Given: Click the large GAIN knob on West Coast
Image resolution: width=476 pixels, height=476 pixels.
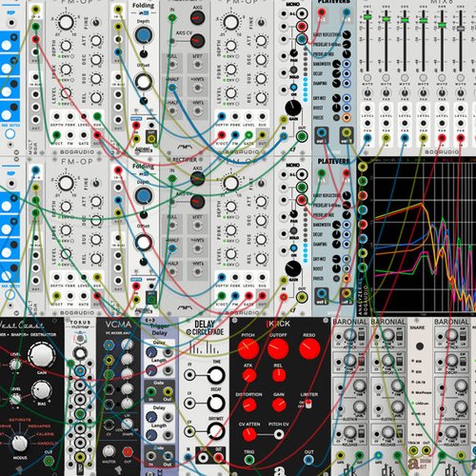Looking at the screenshot, I should pyautogui.click(x=42, y=356).
